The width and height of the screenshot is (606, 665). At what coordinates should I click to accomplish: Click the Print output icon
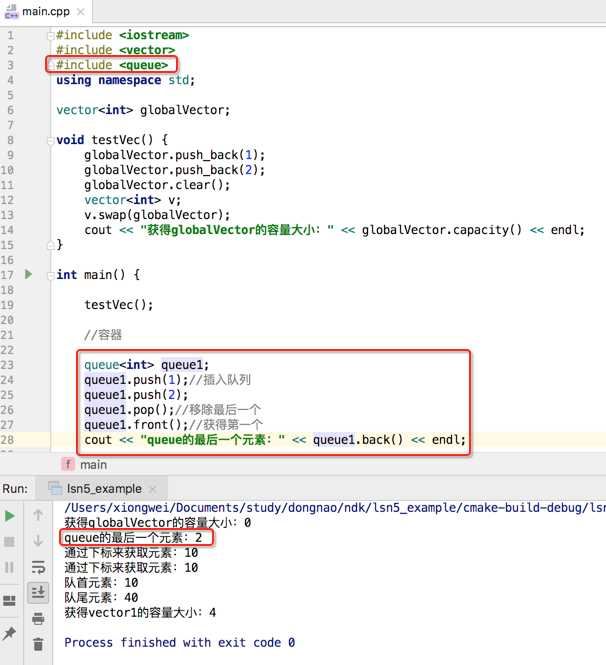pos(38,619)
